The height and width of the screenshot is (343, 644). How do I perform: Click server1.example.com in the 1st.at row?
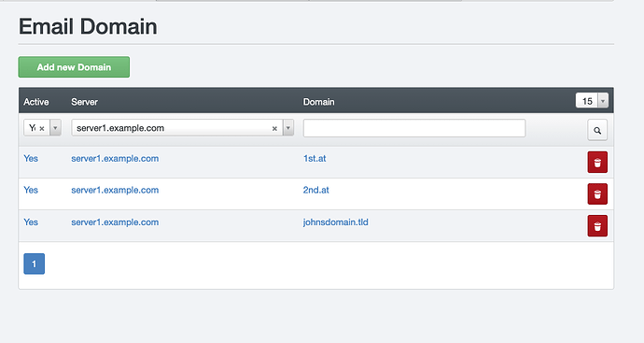pos(115,158)
